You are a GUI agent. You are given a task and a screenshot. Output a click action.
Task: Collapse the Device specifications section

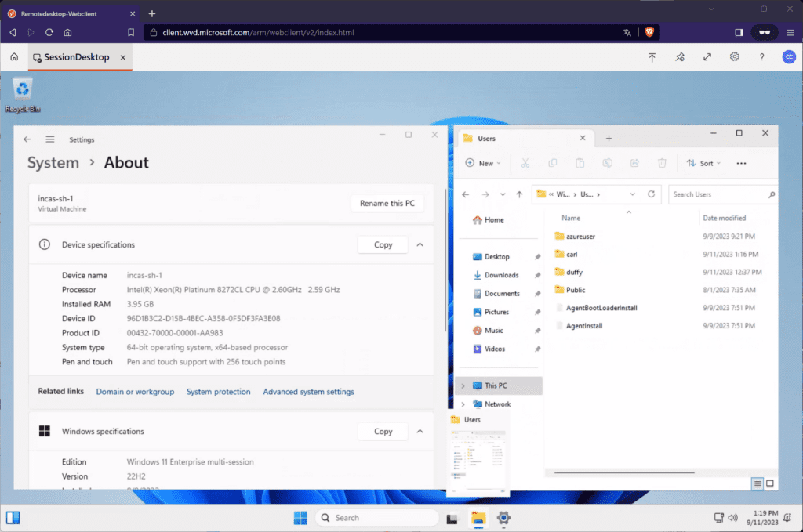tap(420, 244)
